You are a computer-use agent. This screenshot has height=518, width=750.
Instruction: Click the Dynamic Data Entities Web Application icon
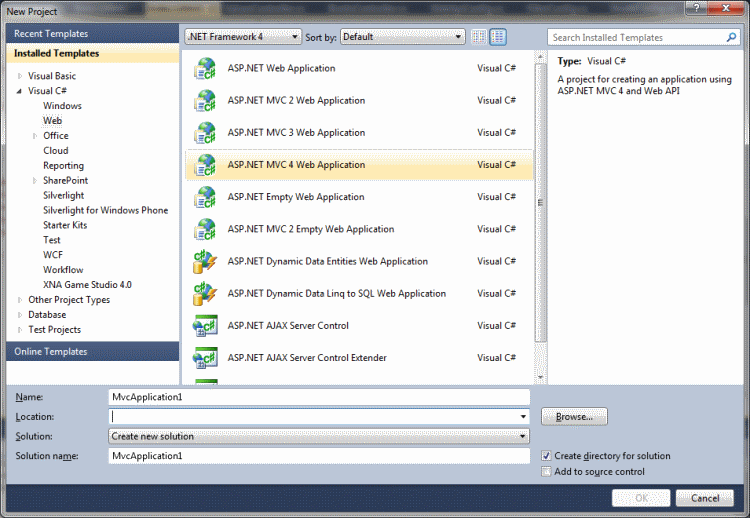coord(205,261)
